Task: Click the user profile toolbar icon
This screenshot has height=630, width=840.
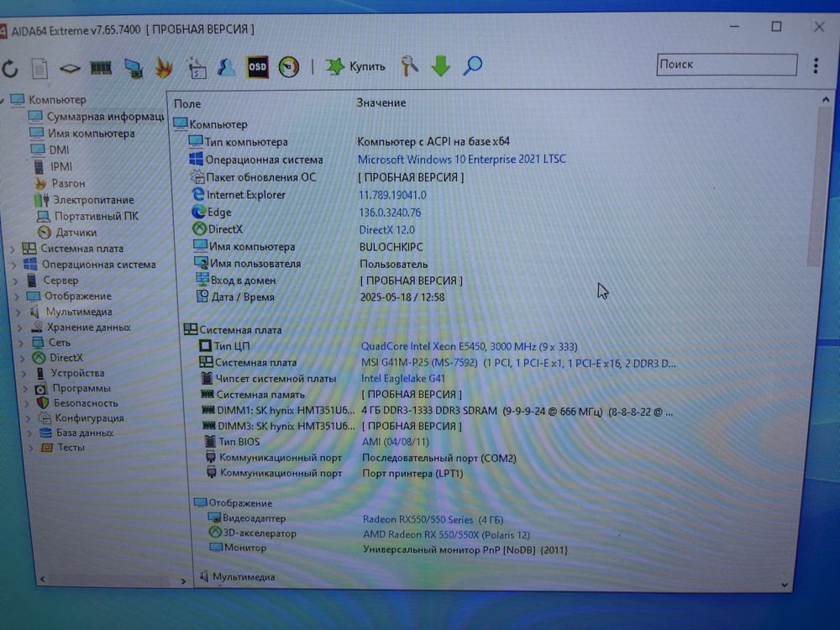Action: [x=227, y=67]
